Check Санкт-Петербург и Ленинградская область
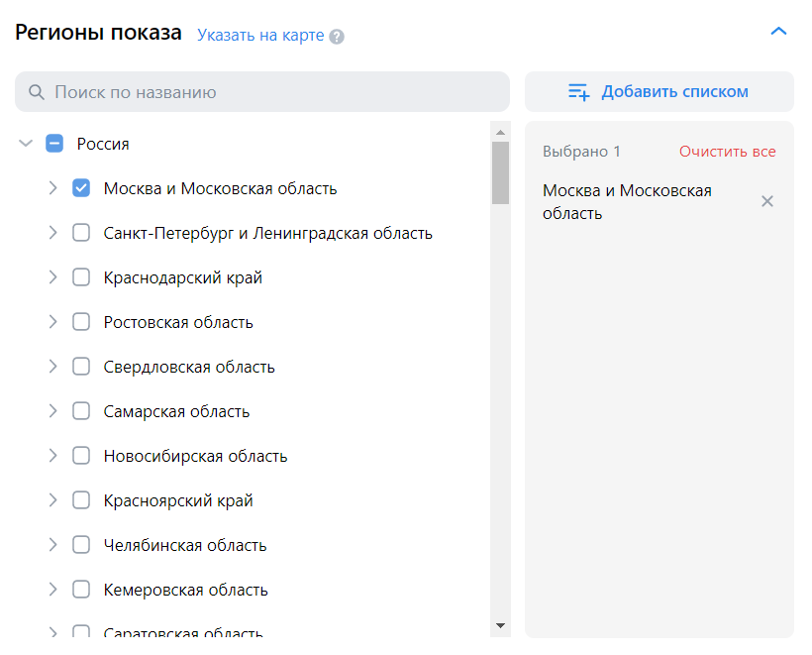The image size is (812, 655). click(81, 233)
